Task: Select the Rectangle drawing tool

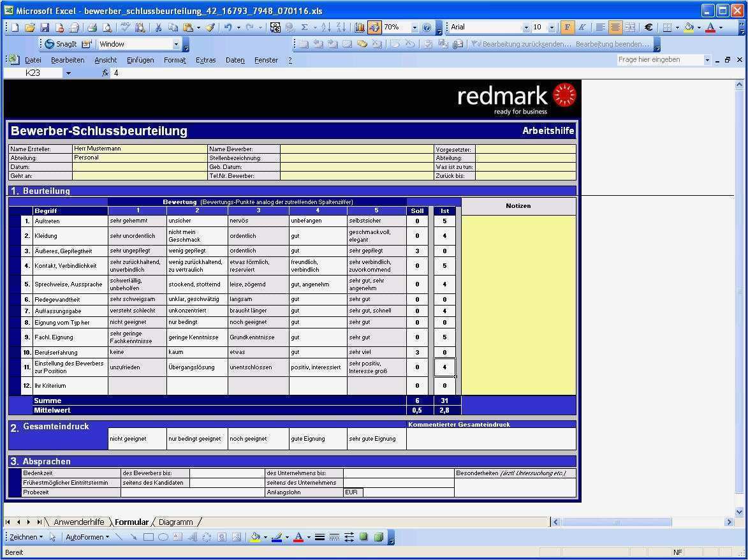Action: [148, 537]
